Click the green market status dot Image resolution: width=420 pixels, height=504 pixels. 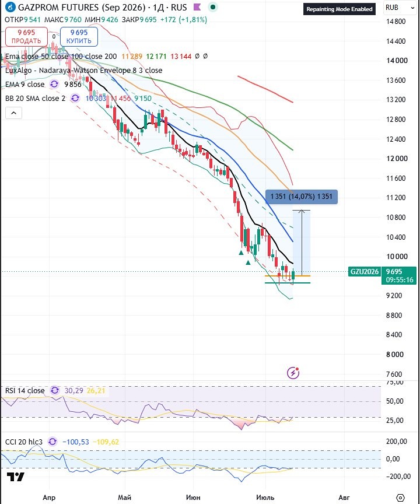[212, 7]
